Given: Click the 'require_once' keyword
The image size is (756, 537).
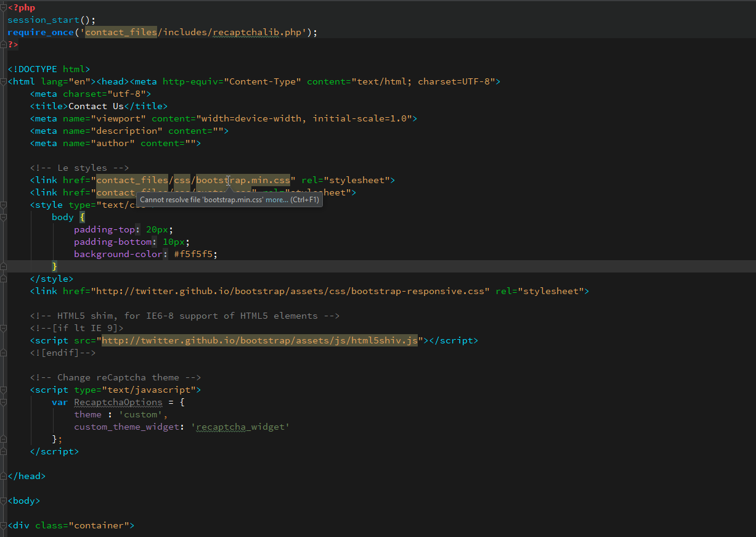Looking at the screenshot, I should click(x=41, y=32).
